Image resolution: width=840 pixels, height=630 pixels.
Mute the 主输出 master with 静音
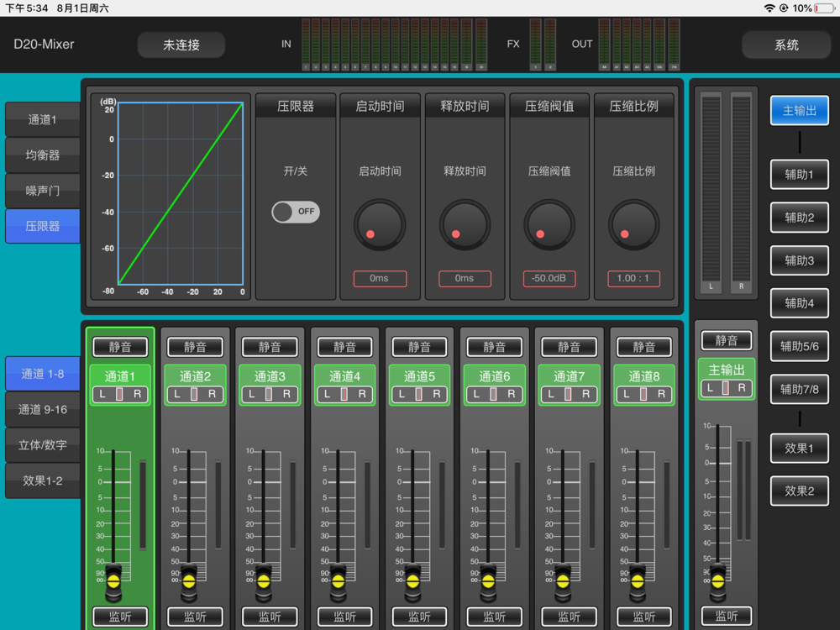727,341
